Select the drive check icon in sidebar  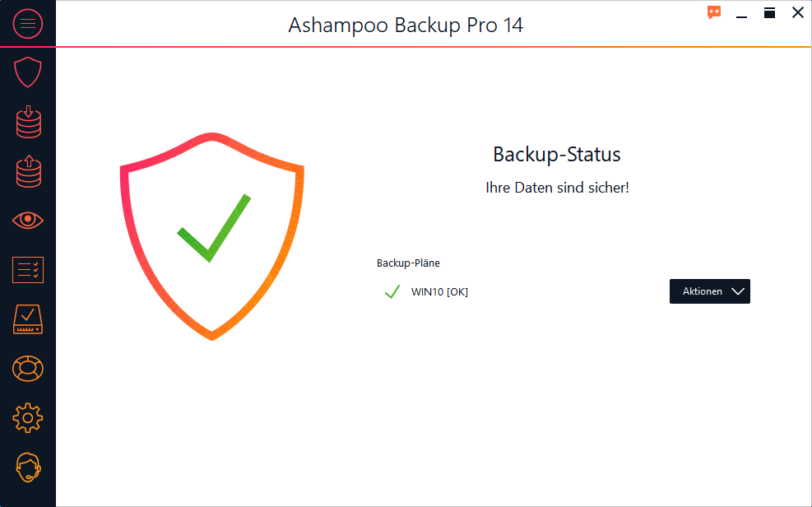(x=28, y=319)
